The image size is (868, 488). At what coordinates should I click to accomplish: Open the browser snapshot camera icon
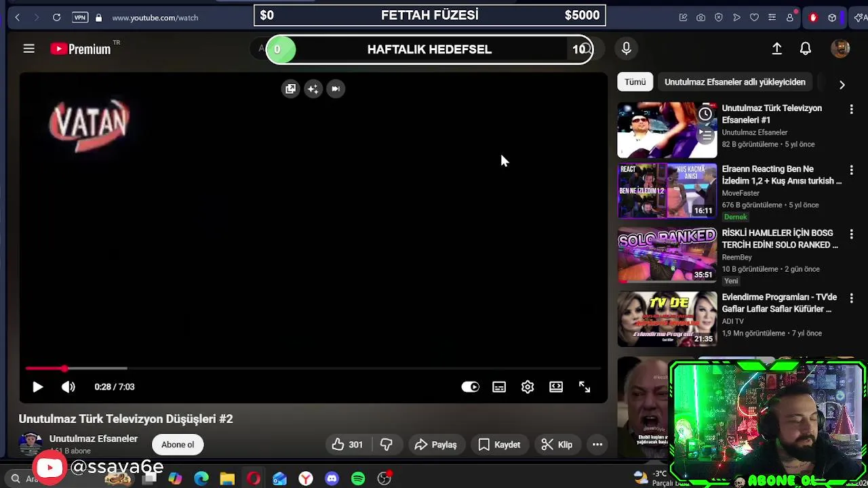click(x=701, y=18)
